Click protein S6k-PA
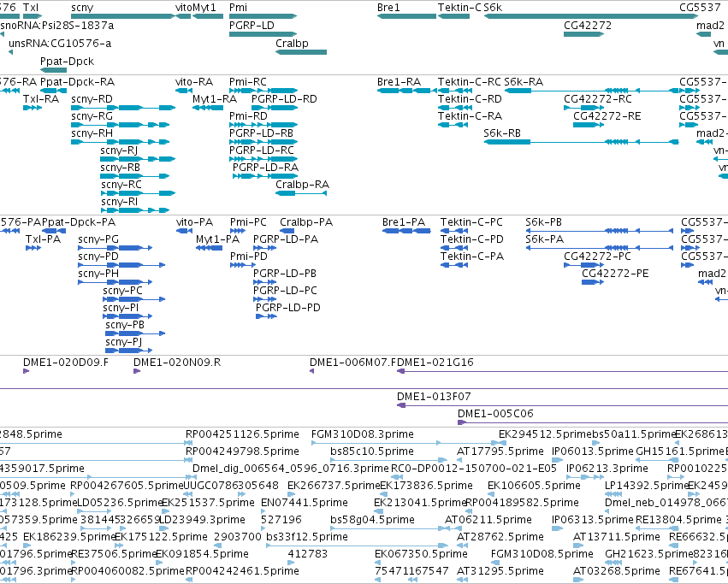The height and width of the screenshot is (584, 728). [600, 248]
